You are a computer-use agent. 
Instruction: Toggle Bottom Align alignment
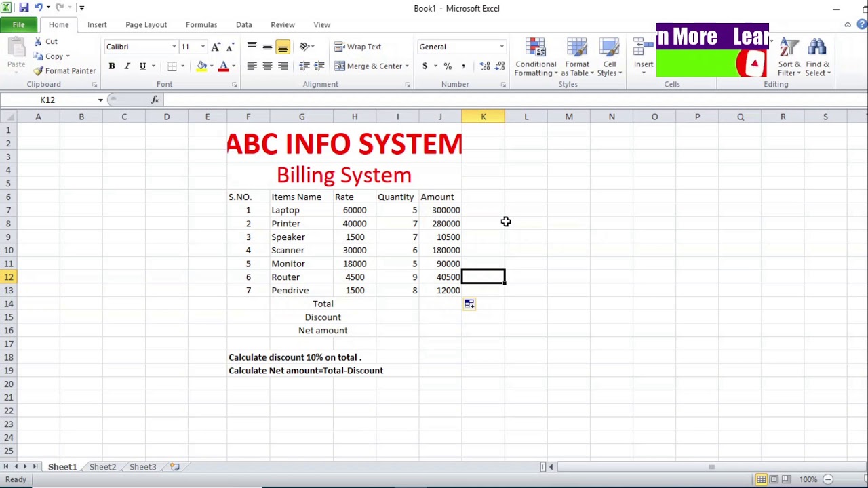283,47
